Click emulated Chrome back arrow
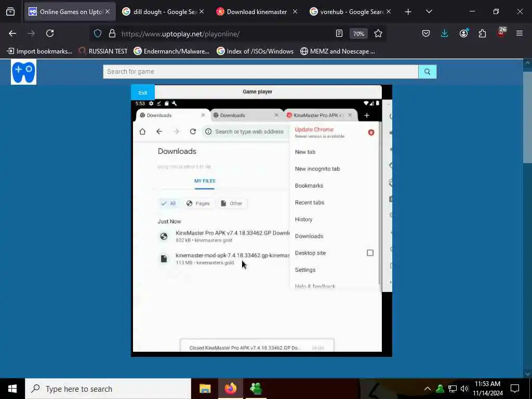Image resolution: width=532 pixels, height=399 pixels. (159, 131)
